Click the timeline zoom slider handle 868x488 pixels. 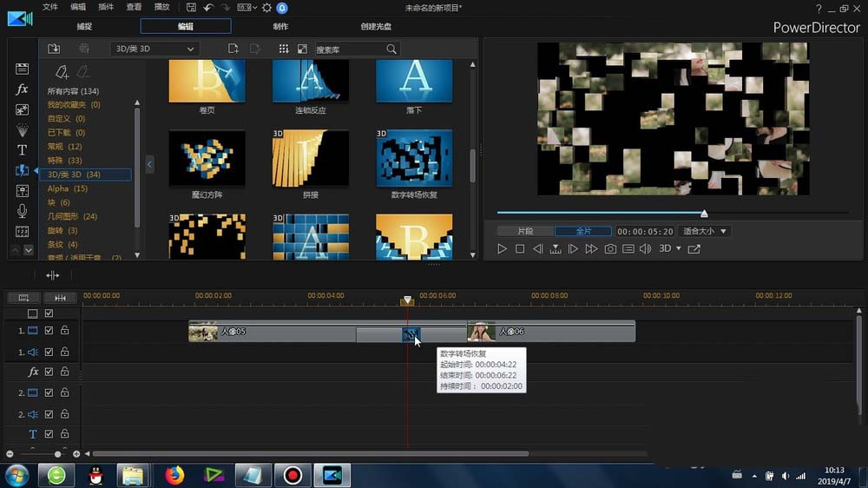point(58,454)
